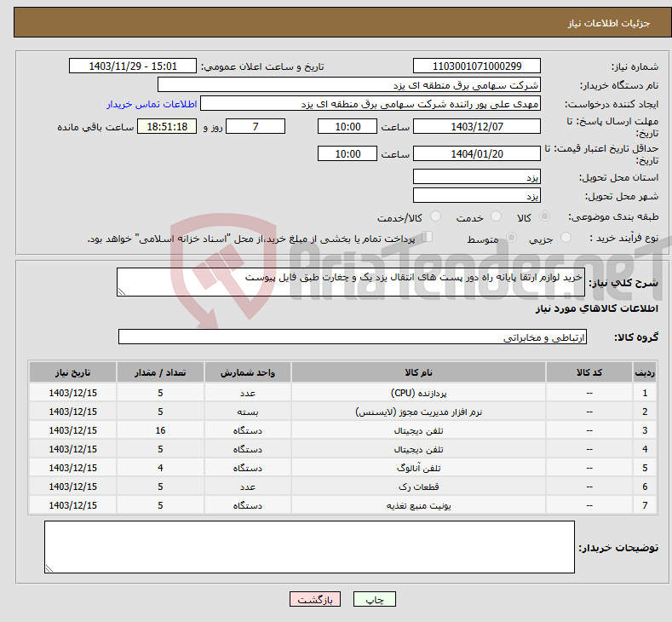Click the response deadline date 1403/12/07 field
This screenshot has width=672, height=622.
click(x=477, y=126)
